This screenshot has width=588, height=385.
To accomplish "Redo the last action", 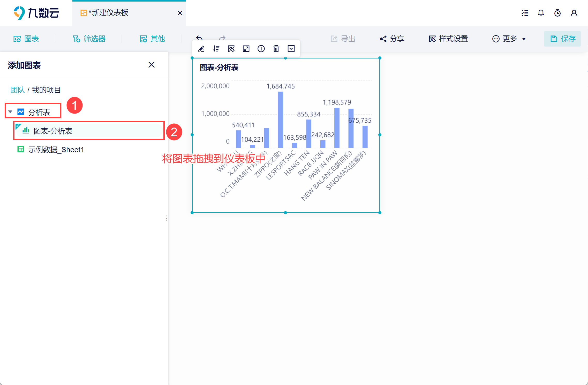I will click(x=222, y=38).
